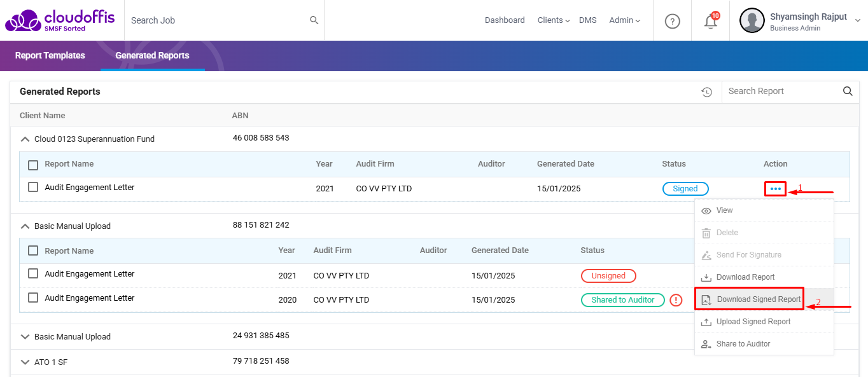Click the user profile avatar
868x377 pixels.
tap(752, 20)
